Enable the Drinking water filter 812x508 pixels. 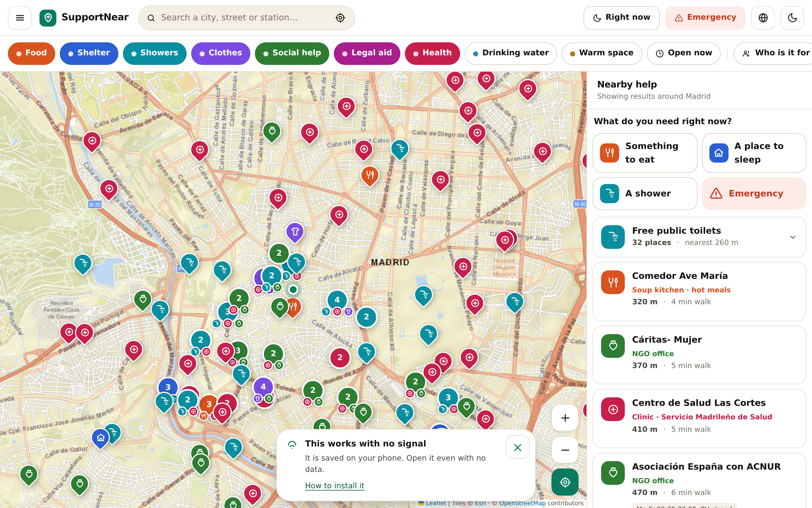(511, 53)
